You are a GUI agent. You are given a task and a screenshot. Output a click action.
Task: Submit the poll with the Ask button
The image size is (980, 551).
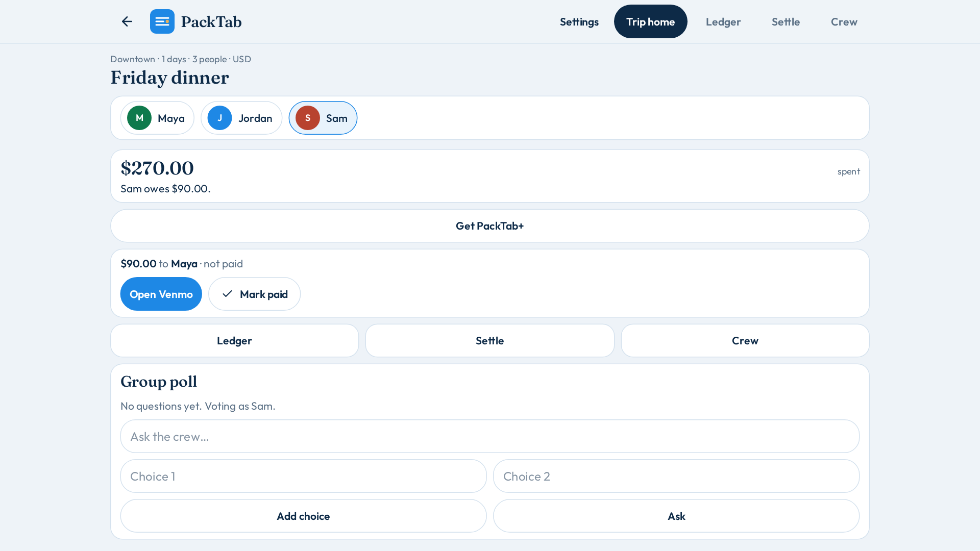pyautogui.click(x=676, y=516)
